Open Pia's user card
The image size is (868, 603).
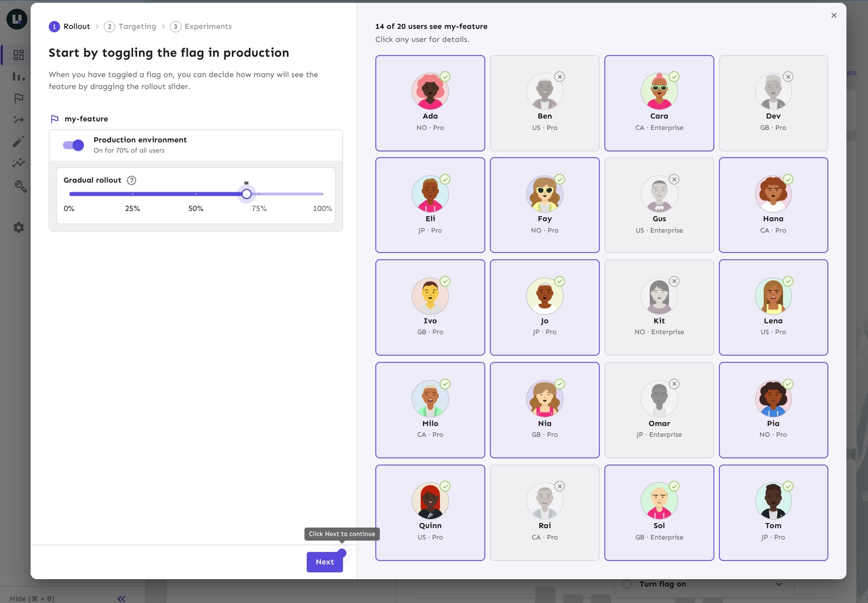point(773,410)
